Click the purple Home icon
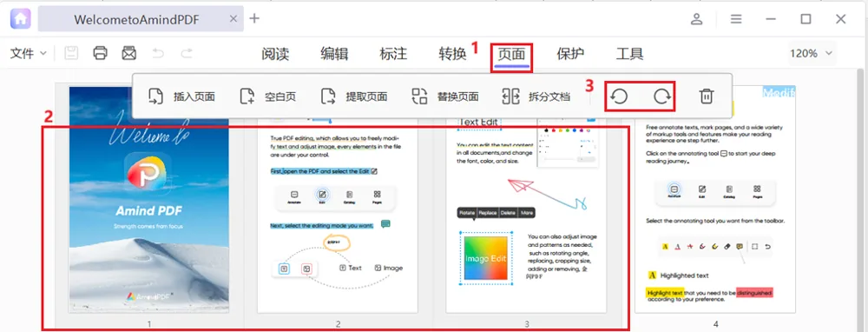This screenshot has width=868, height=332. [21, 19]
